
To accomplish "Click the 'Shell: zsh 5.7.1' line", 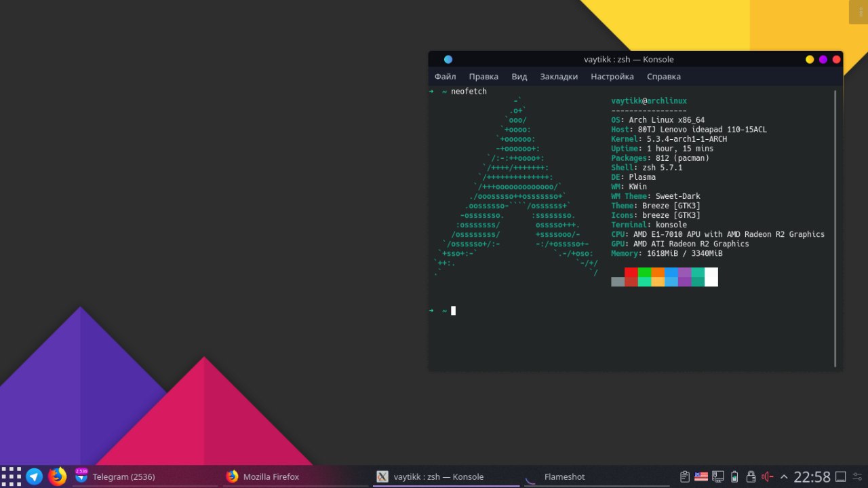I will point(647,168).
